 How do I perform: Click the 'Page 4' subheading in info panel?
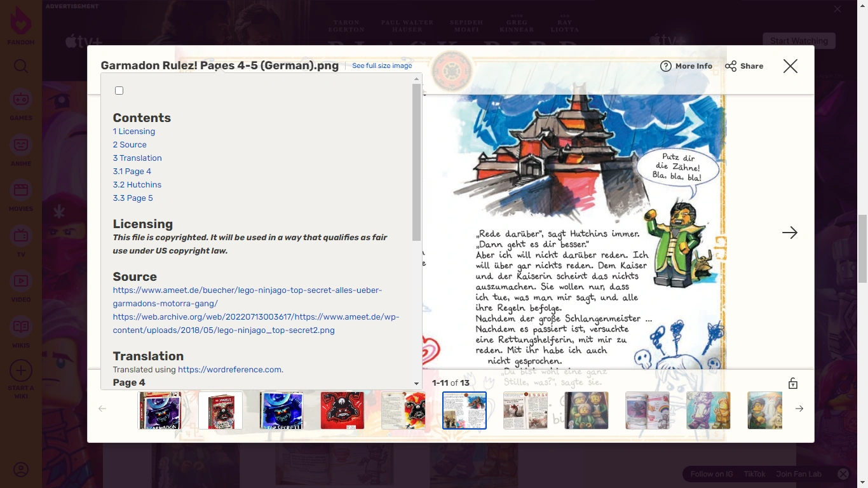(x=129, y=383)
